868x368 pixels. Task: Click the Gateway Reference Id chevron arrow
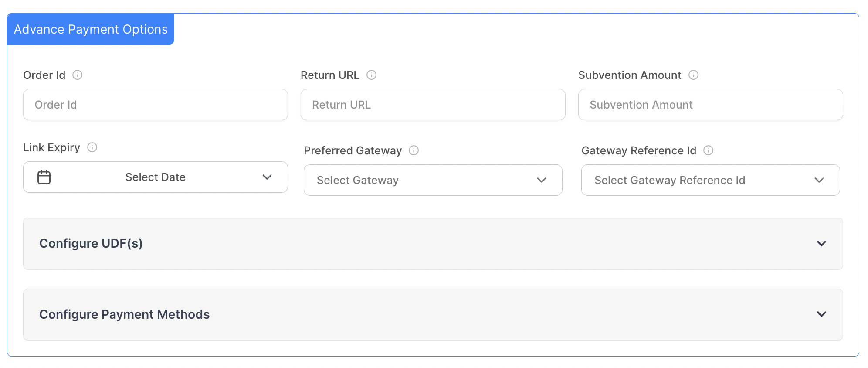819,180
